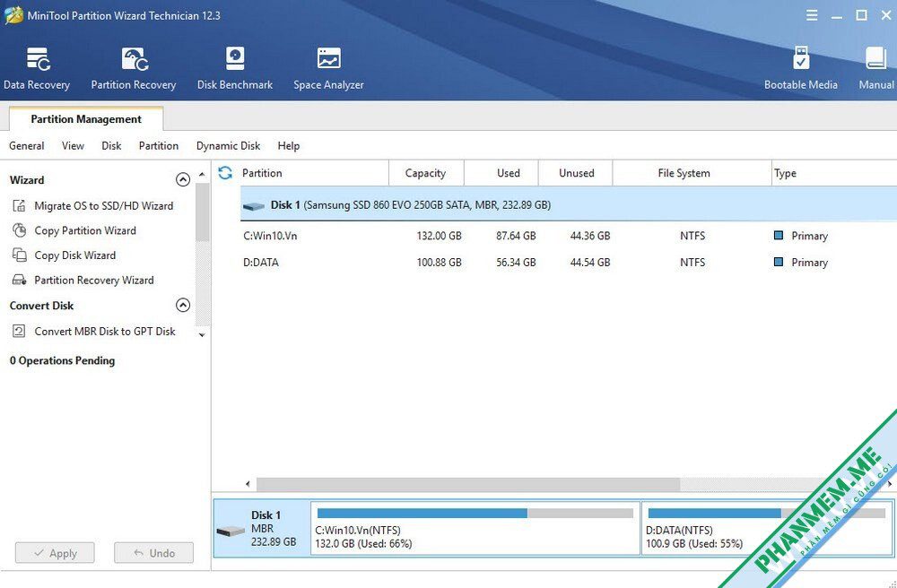Select the Partition Management tab
Viewport: 897px width, 588px height.
coord(86,119)
